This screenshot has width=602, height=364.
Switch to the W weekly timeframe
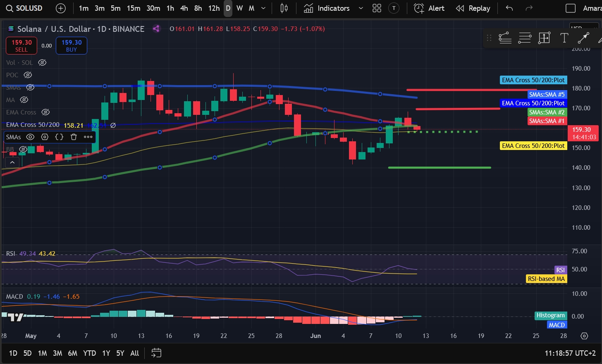(x=239, y=8)
